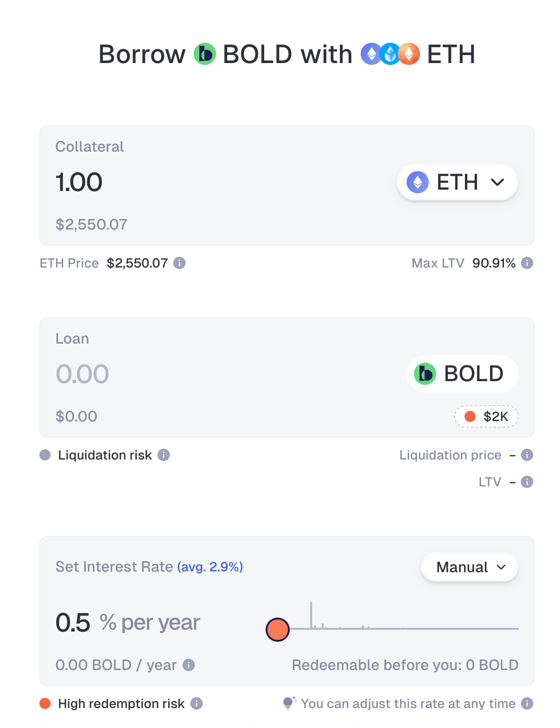Show info for the LTV value

pos(527,482)
